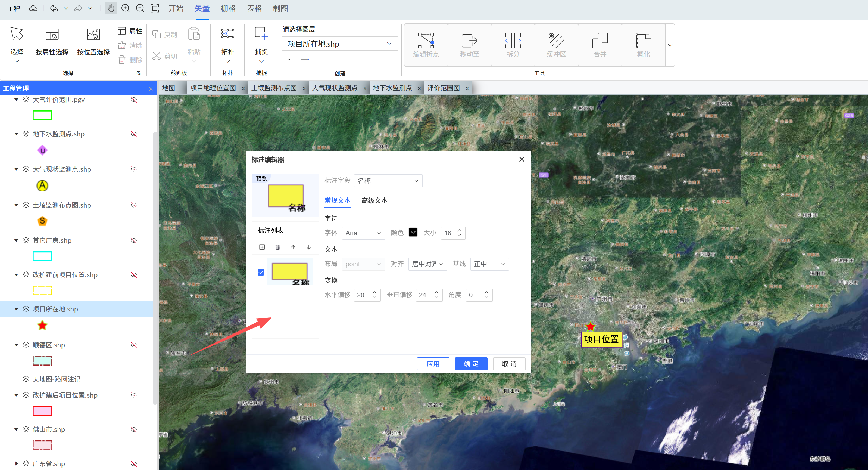The image size is (868, 470).
Task: Click the Buffer (缓冲区) tool
Action: [556, 45]
